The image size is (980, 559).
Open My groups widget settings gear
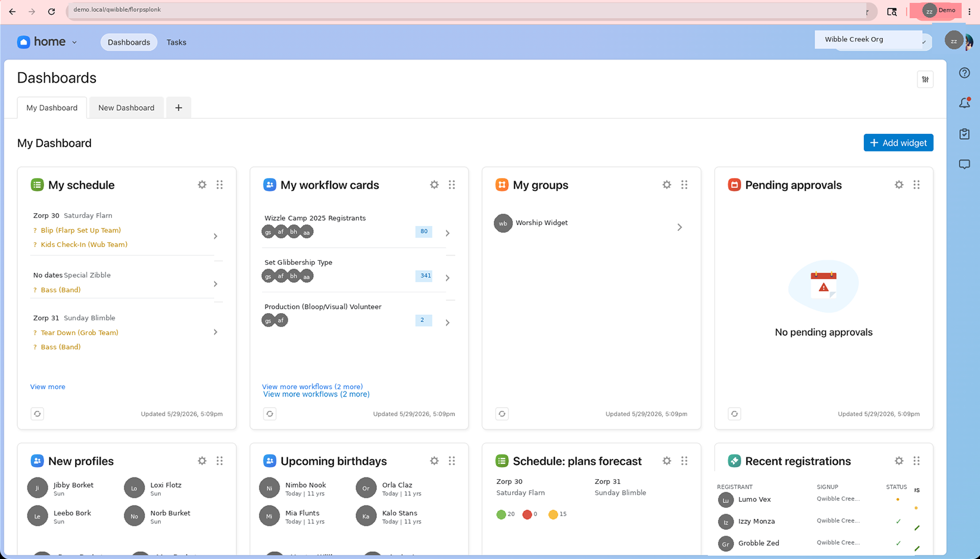pos(667,185)
